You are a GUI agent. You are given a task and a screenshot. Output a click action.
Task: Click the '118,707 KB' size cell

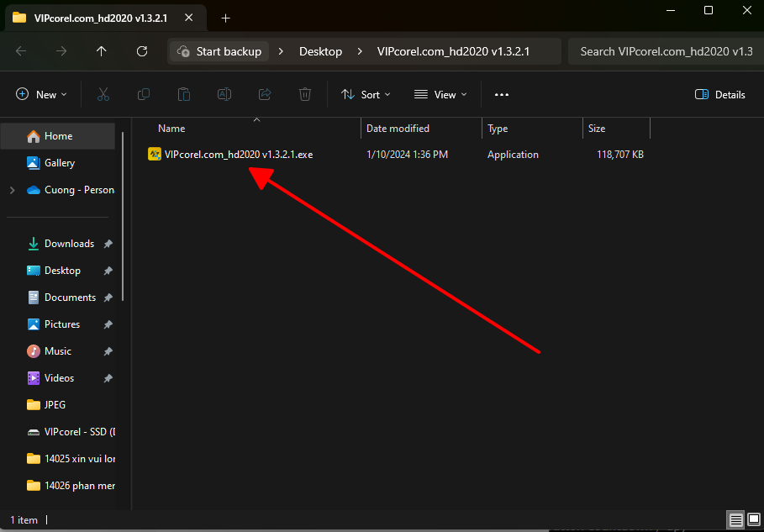[x=620, y=155]
